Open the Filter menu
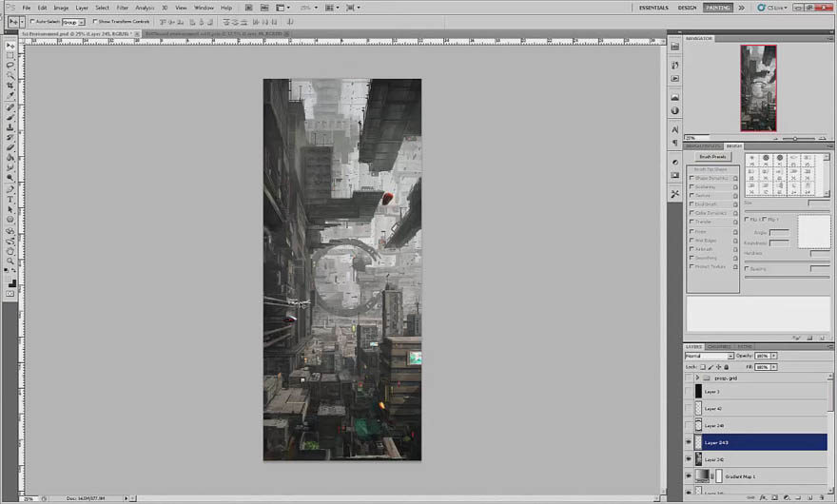Image resolution: width=837 pixels, height=504 pixels. 123,8
